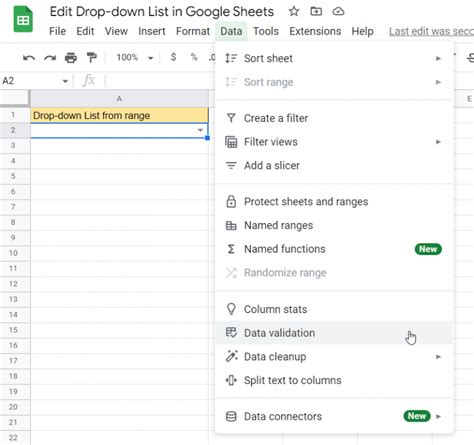This screenshot has width=474, height=445.
Task: Click the move to folder icon
Action: click(x=316, y=11)
